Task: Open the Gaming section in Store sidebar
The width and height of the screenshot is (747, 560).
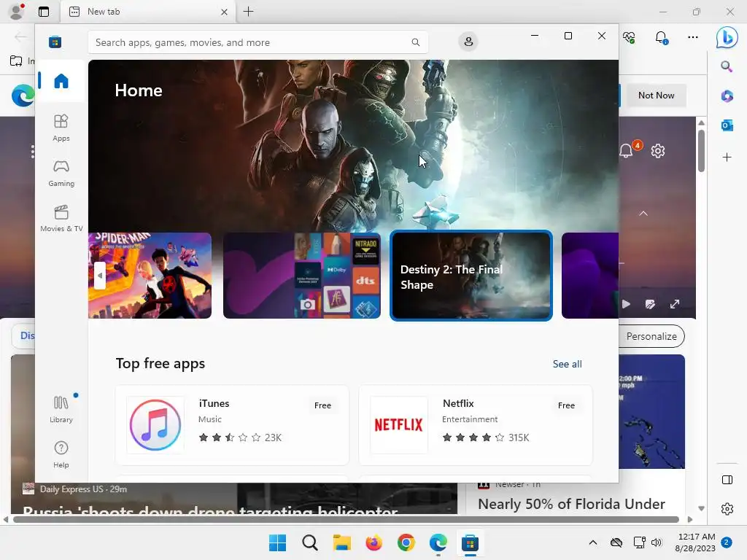Action: click(x=61, y=174)
